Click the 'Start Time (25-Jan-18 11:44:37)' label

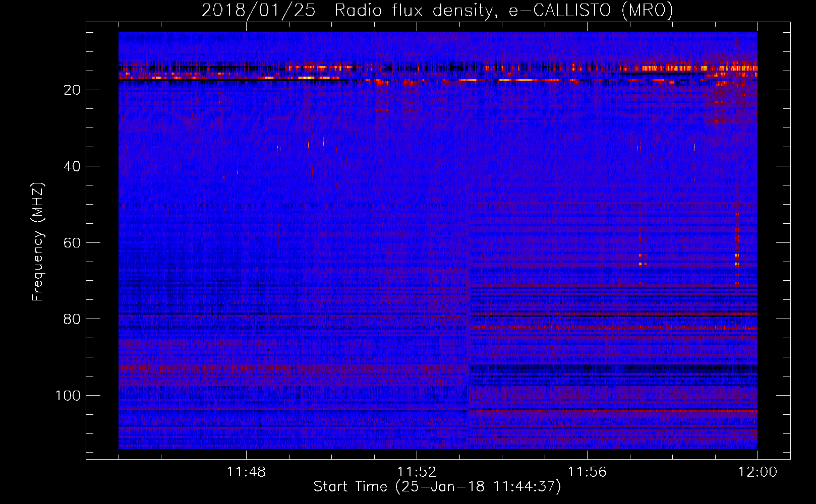coord(437,487)
